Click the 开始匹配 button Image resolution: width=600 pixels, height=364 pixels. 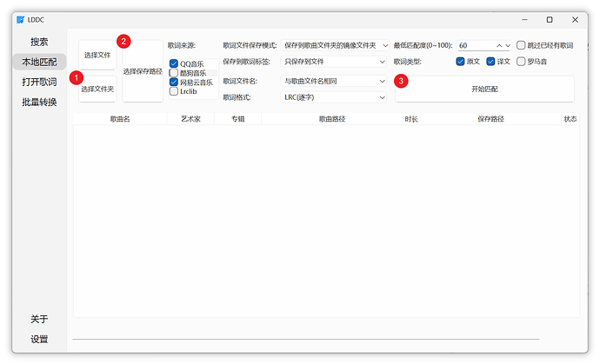point(484,89)
